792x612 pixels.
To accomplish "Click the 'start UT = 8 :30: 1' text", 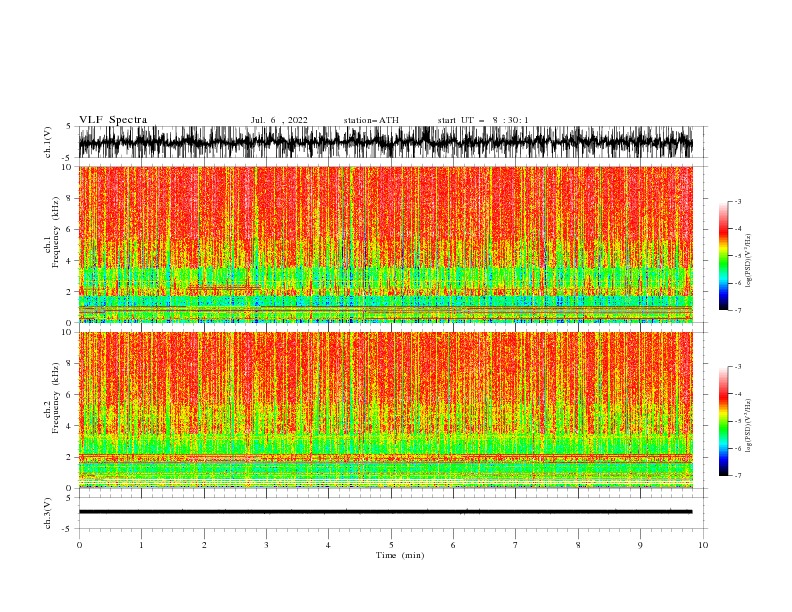I will coord(483,120).
